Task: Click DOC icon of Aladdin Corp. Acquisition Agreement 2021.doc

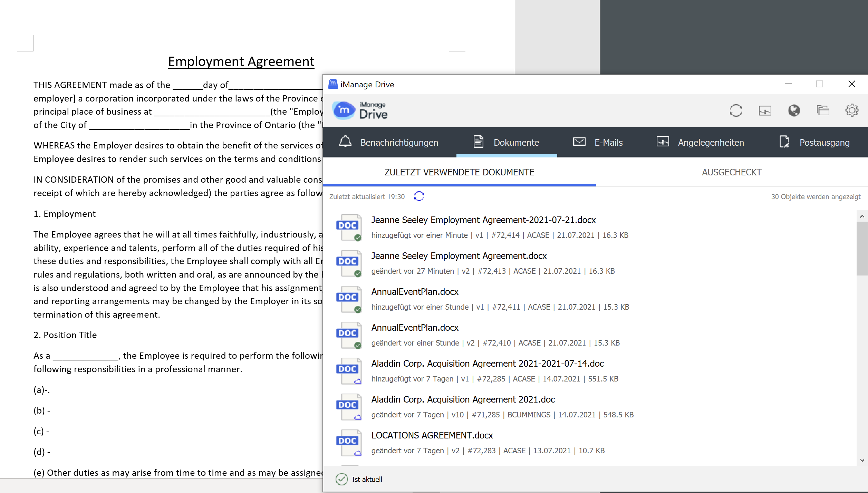Action: coord(349,407)
